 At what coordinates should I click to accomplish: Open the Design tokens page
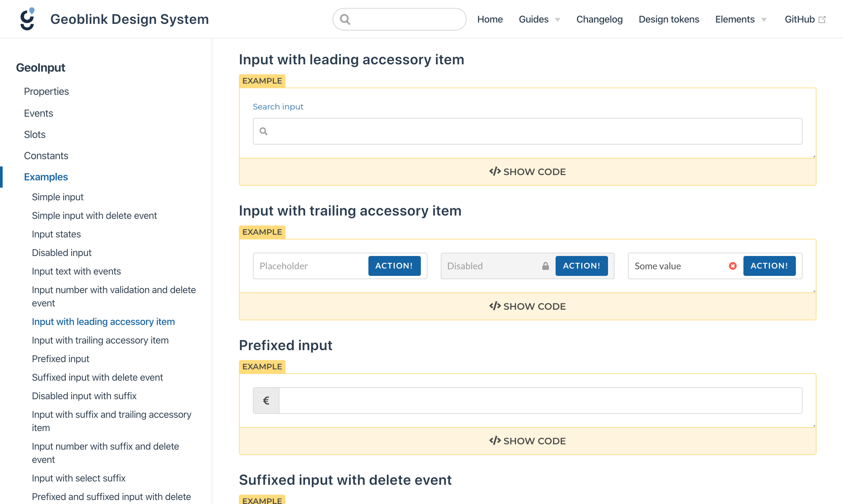click(669, 19)
